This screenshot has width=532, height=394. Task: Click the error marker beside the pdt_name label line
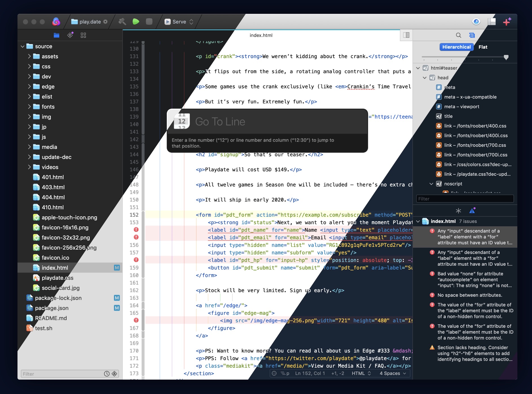136,230
